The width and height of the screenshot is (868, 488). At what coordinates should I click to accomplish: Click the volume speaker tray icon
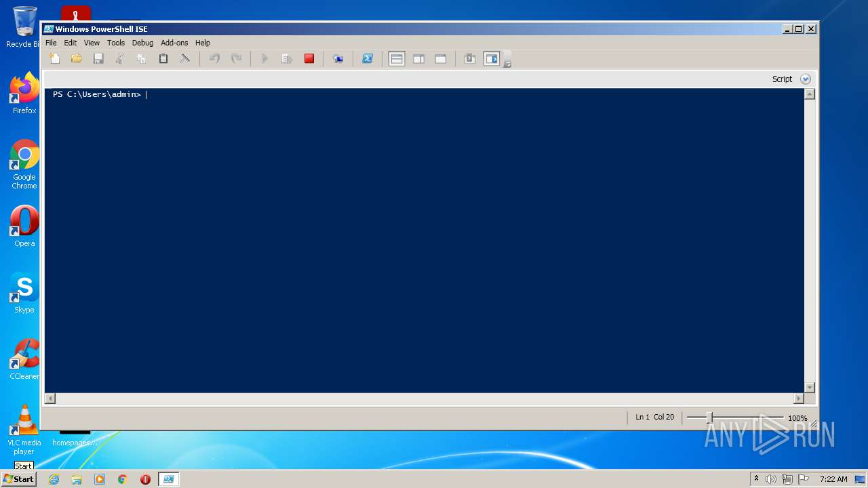[771, 479]
